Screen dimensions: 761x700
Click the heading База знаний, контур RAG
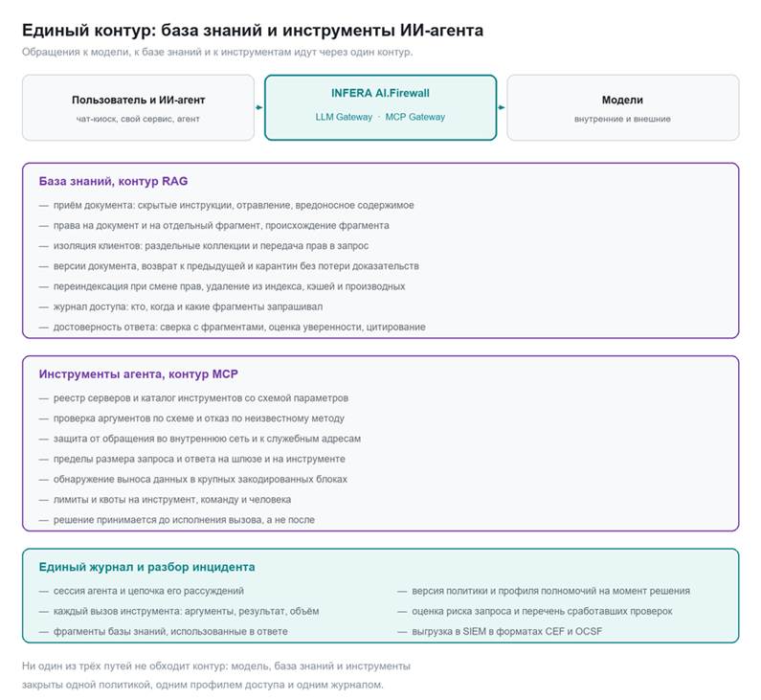(113, 181)
